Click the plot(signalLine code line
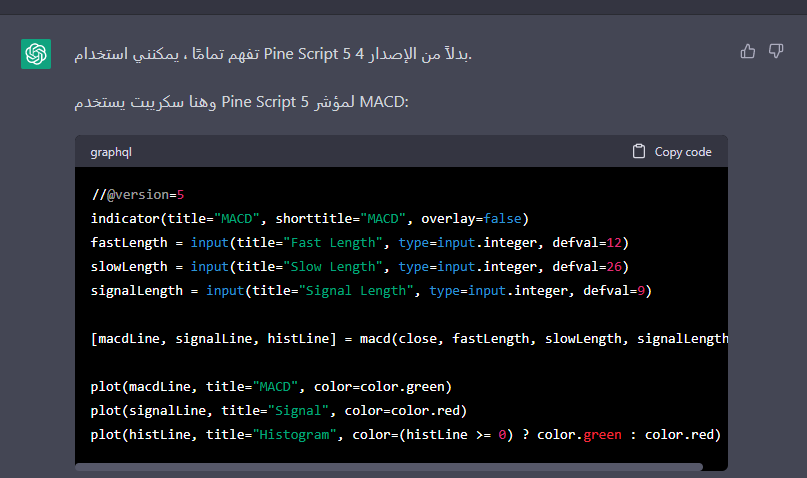Screen dimensions: 807x478 click(x=279, y=411)
